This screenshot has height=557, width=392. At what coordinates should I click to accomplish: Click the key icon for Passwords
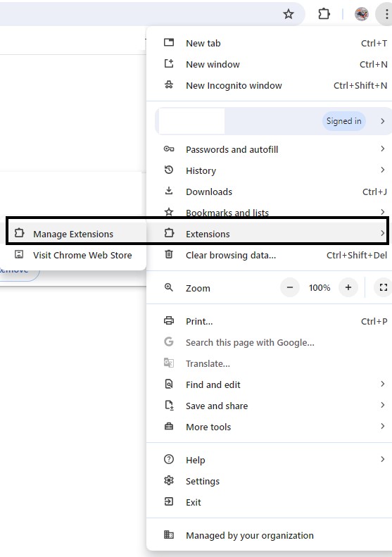169,149
